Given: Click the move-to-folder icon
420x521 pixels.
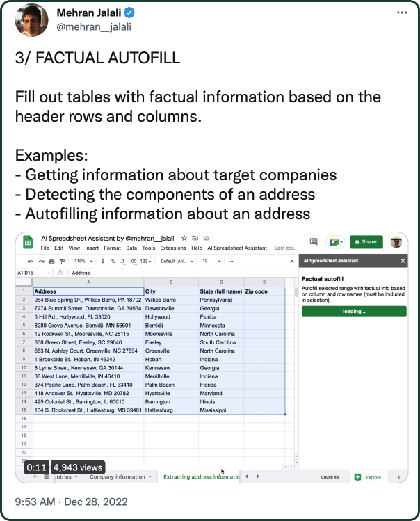Looking at the screenshot, I should tap(195, 238).
